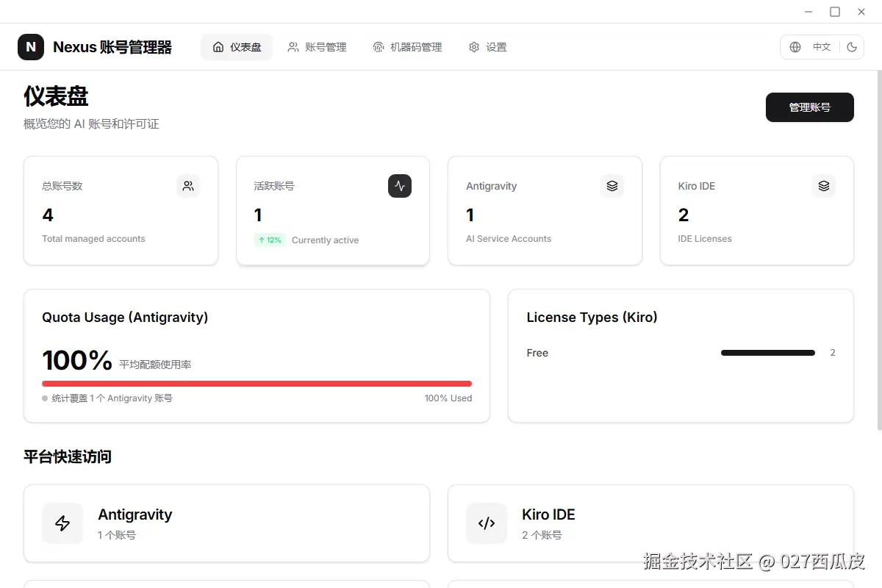Image resolution: width=882 pixels, height=588 pixels.
Task: Click the red quota usage progress bar
Action: (x=257, y=383)
